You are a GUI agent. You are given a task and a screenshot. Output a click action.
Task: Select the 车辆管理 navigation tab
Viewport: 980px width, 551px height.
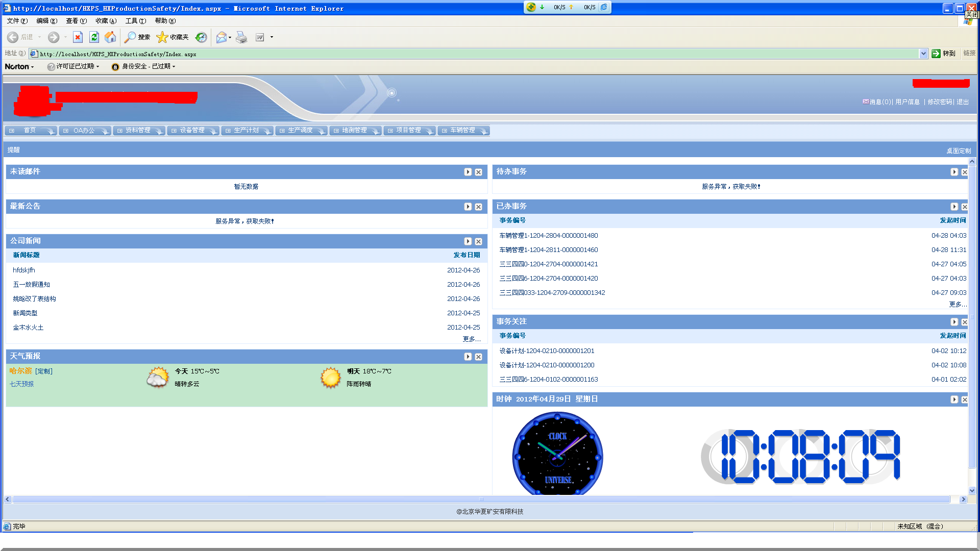(x=463, y=131)
